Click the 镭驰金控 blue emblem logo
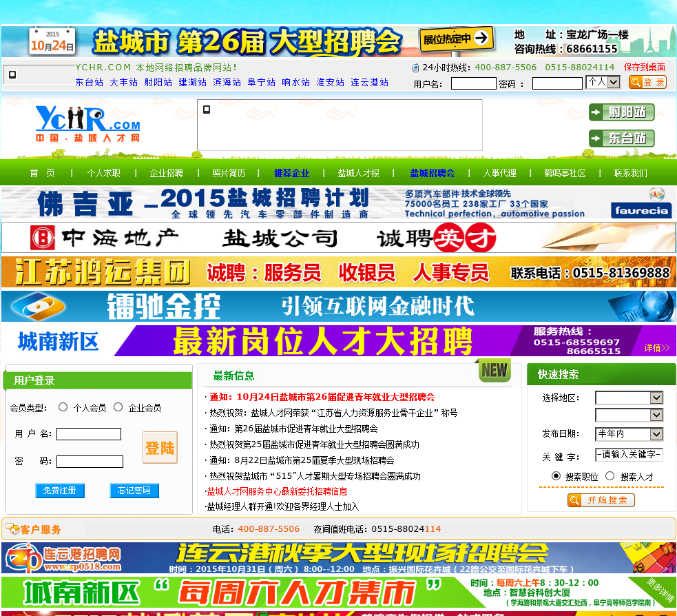The height and width of the screenshot is (616, 677). tap(38, 306)
